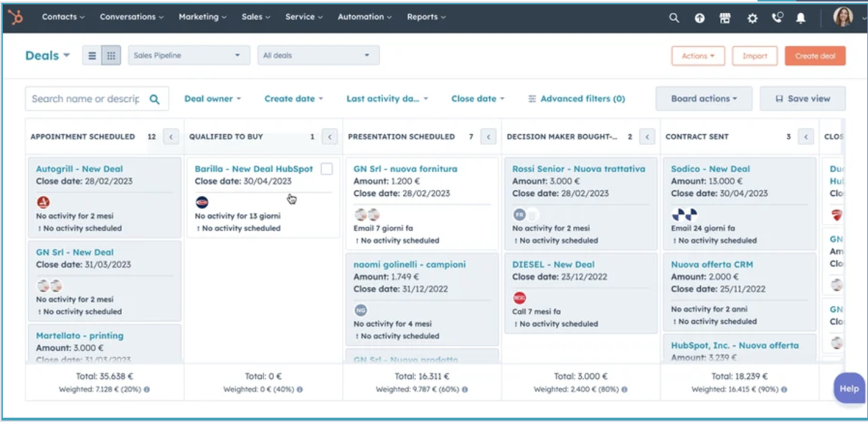
Task: Open the Sales menu
Action: point(255,17)
